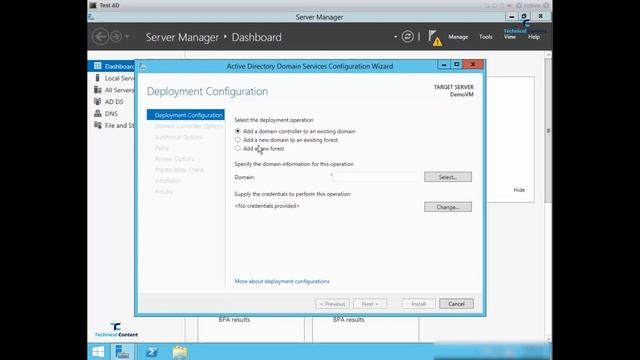Screen dimensions: 640x360
Task: Click the Install button in the wizard
Action: (418, 304)
